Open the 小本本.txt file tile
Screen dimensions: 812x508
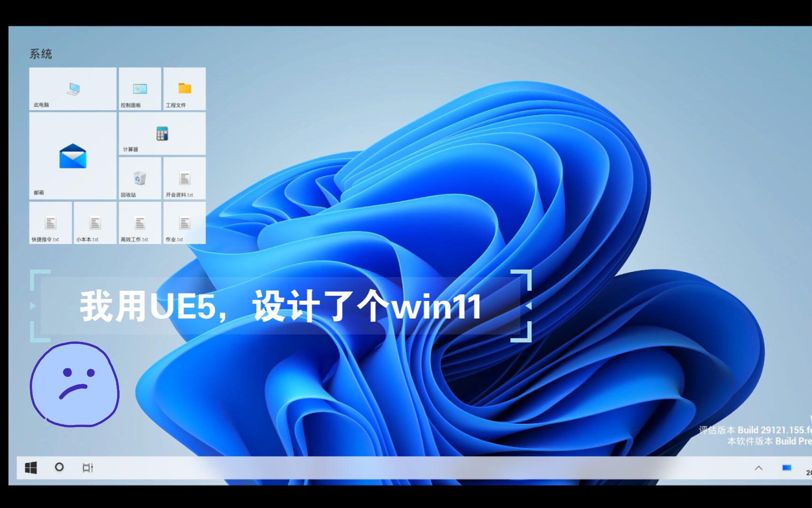pyautogui.click(x=95, y=223)
